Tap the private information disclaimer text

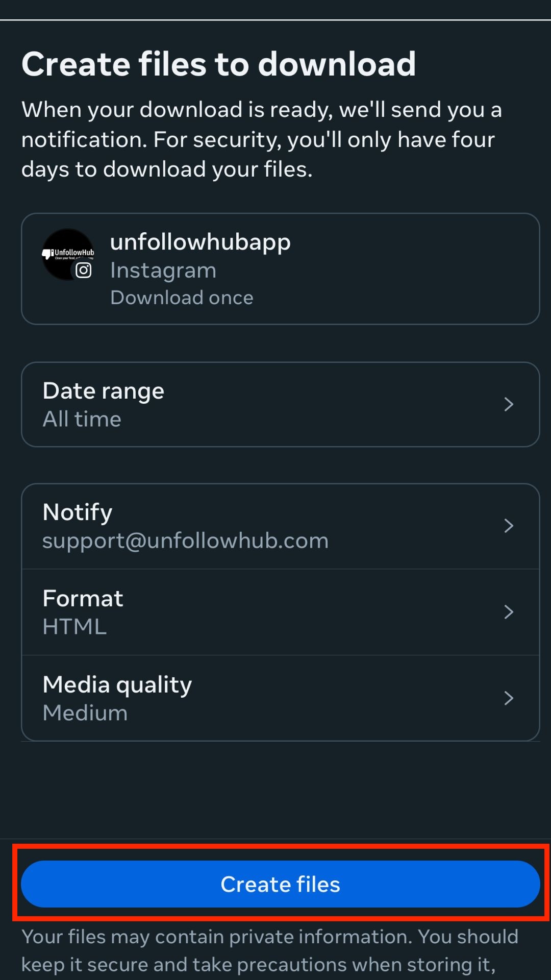(x=269, y=950)
